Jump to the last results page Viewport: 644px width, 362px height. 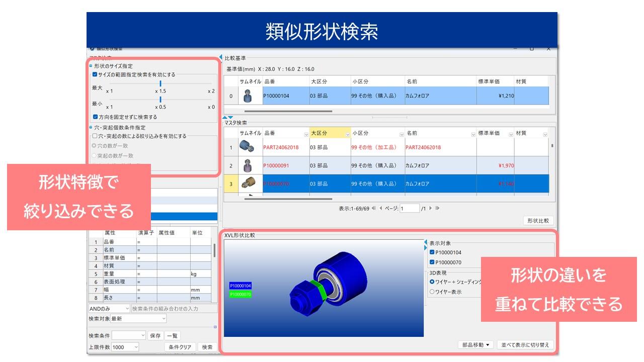pyautogui.click(x=437, y=208)
